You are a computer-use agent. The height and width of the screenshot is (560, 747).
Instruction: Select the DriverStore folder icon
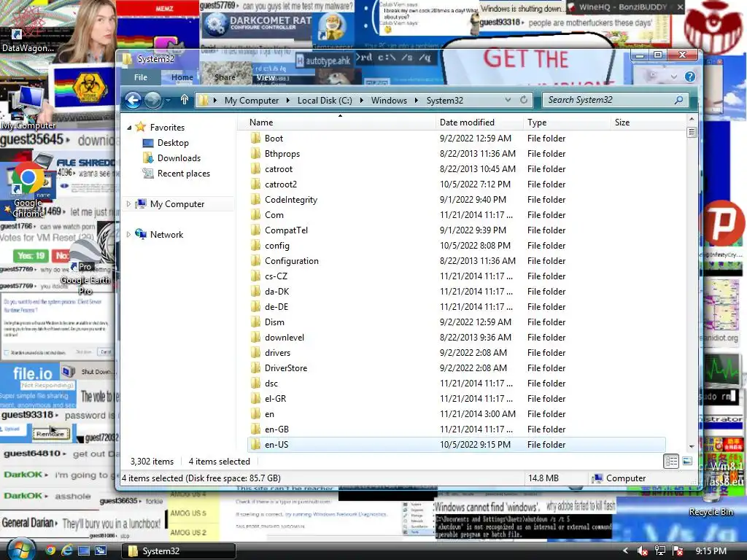[x=256, y=367]
